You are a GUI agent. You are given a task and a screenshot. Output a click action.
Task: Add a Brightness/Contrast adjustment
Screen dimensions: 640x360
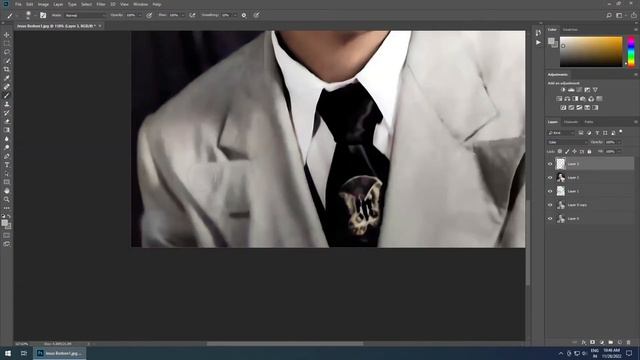click(x=563, y=90)
